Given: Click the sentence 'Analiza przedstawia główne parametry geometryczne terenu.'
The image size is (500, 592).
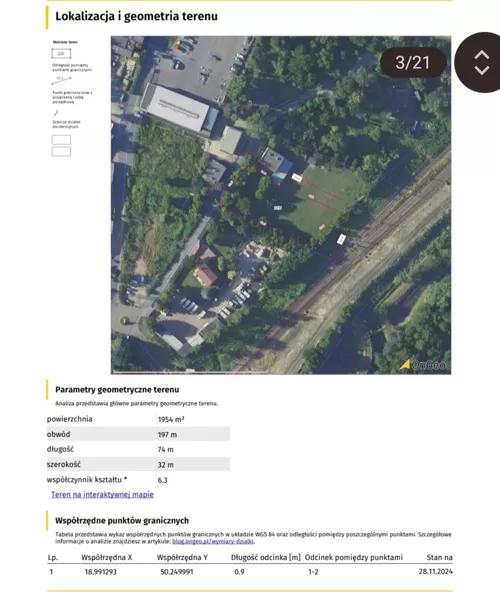Looking at the screenshot, I should [x=136, y=404].
